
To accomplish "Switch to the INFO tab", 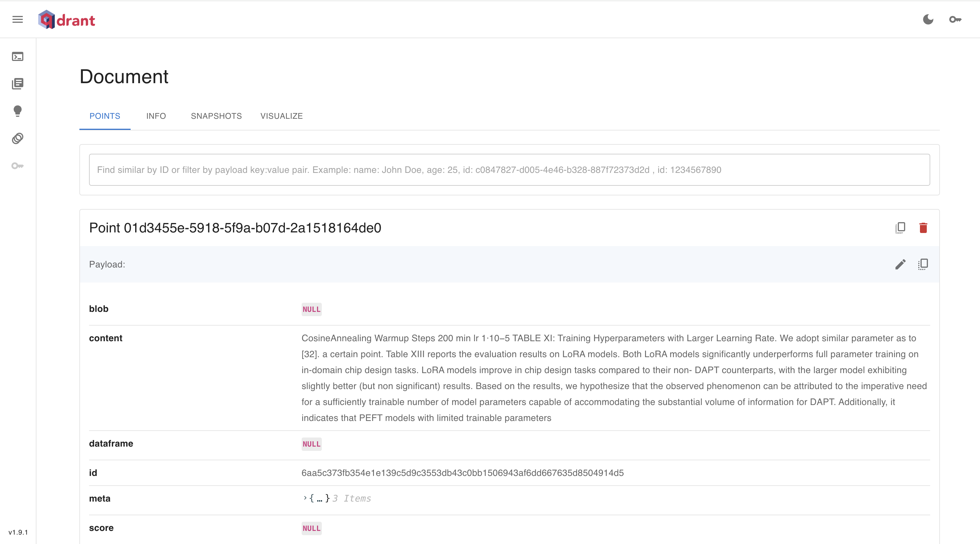I will click(156, 116).
